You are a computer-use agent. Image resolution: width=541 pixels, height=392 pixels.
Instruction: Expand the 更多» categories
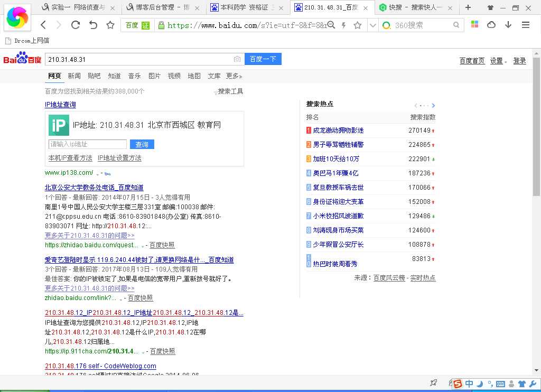point(234,76)
